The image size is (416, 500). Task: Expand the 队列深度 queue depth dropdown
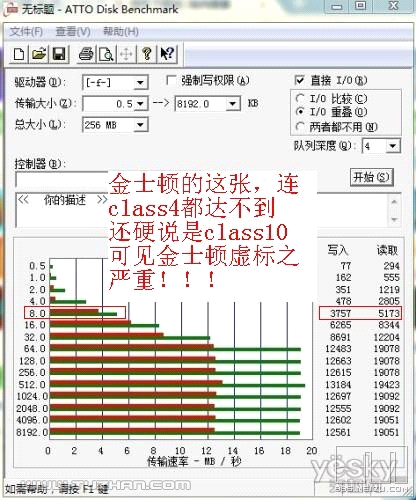(393, 146)
